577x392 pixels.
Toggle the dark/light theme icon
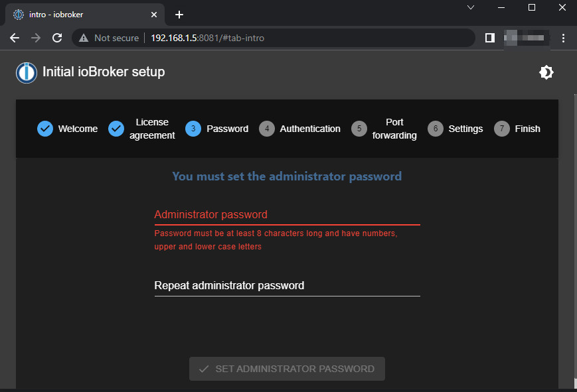[x=546, y=72]
